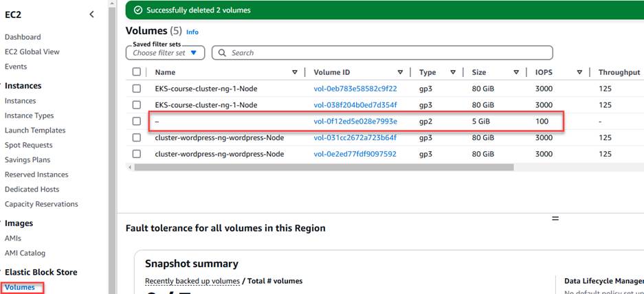Open Dashboard in the sidebar
Image resolution: width=644 pixels, height=294 pixels.
pyautogui.click(x=23, y=37)
